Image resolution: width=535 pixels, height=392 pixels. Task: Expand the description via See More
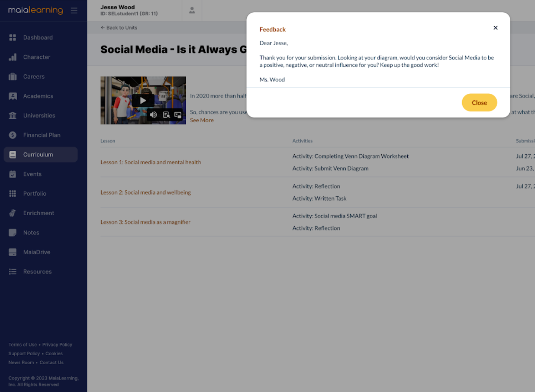pos(202,120)
